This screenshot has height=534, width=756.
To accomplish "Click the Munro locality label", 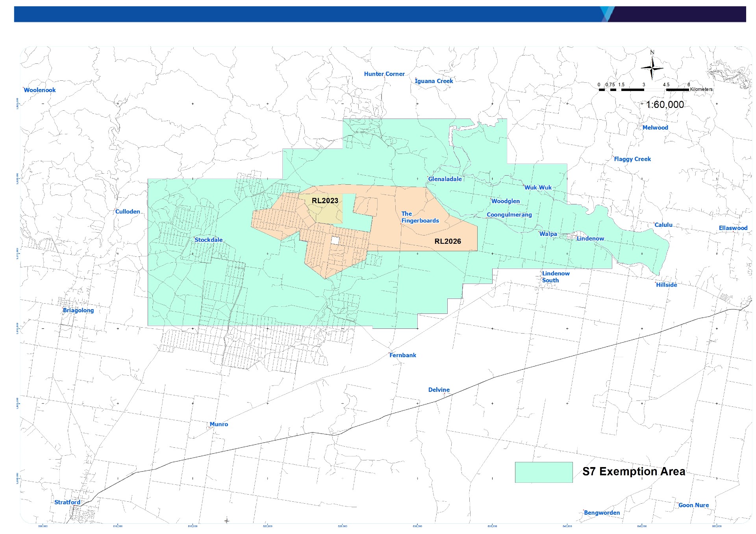I will tap(219, 425).
